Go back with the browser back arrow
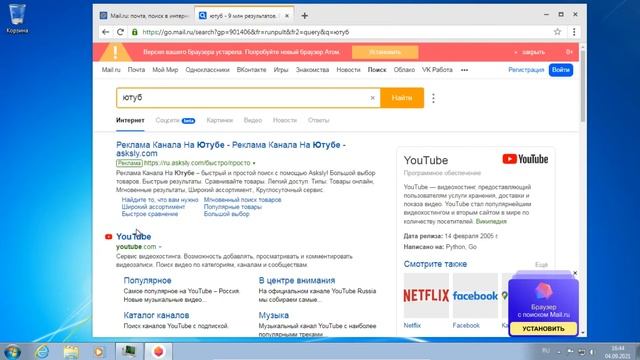The height and width of the screenshot is (360, 640). [x=105, y=32]
